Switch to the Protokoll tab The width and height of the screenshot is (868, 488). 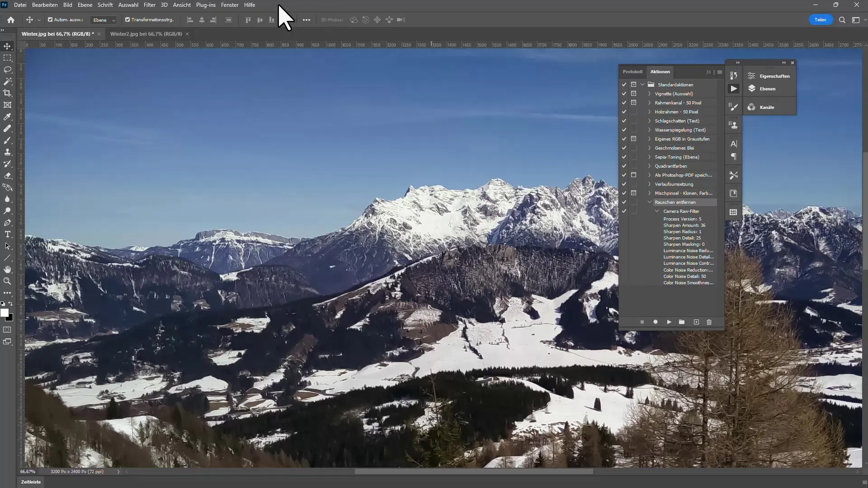point(632,72)
